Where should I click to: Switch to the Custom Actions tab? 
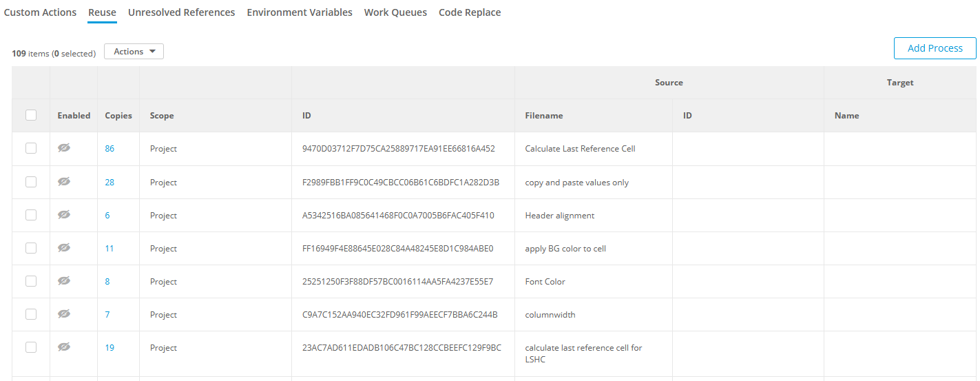40,12
